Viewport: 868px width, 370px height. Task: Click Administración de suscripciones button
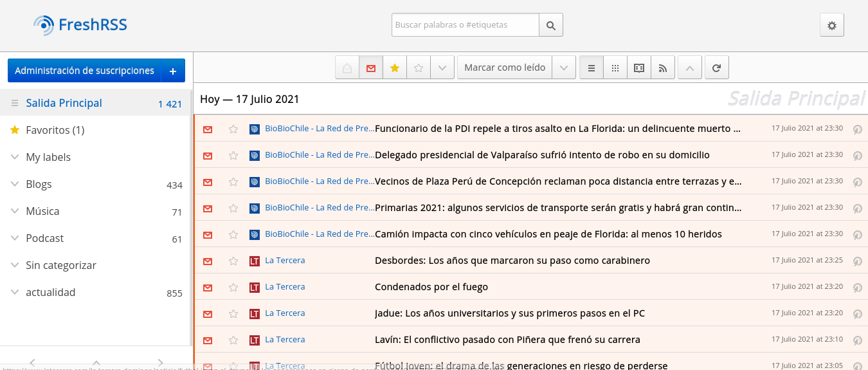point(84,71)
